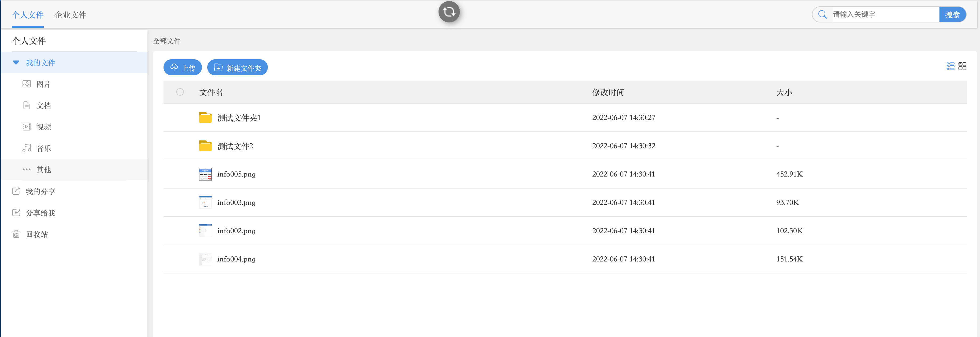This screenshot has width=980, height=337.
Task: Click the 上传 upload button
Action: click(183, 68)
